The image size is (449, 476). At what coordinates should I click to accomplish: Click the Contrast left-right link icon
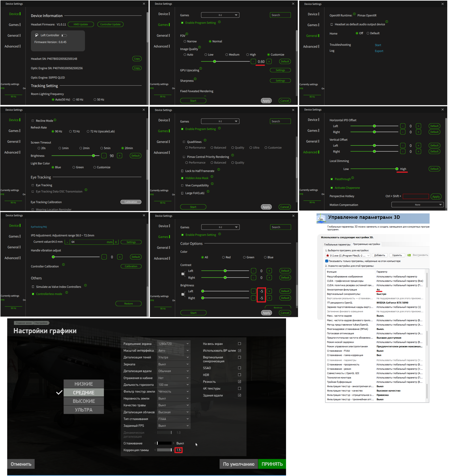click(x=183, y=274)
